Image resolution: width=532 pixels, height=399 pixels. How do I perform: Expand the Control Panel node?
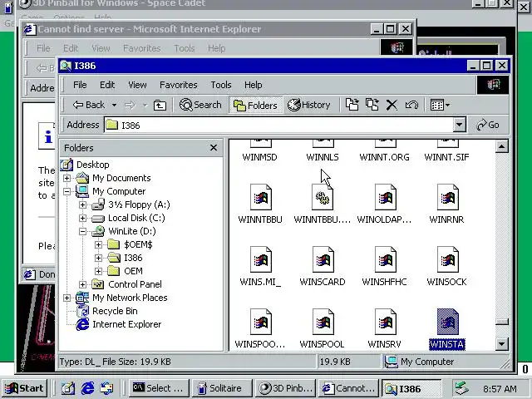click(x=82, y=284)
